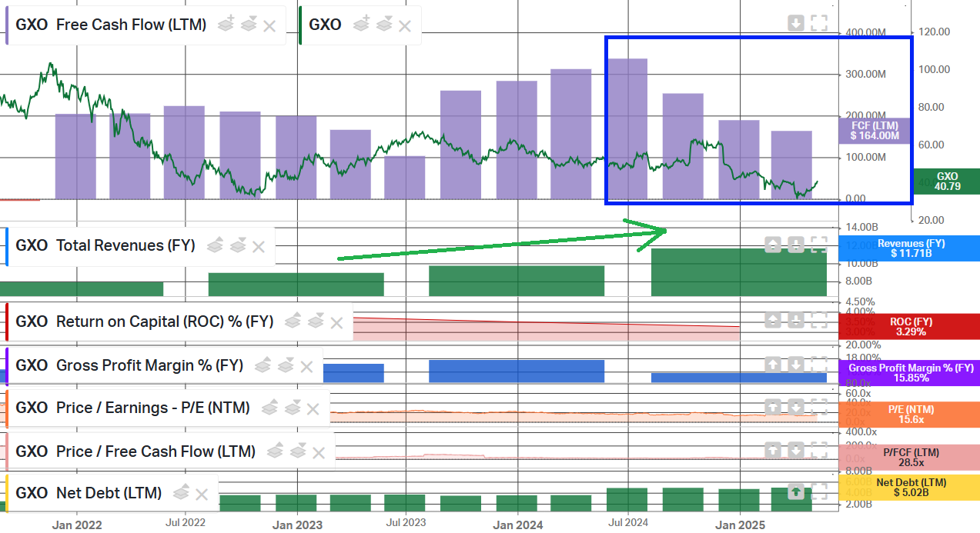Screen dimensions: 980x533
Task: Click layers-down icon beside GXO price legend
Action: (x=383, y=25)
